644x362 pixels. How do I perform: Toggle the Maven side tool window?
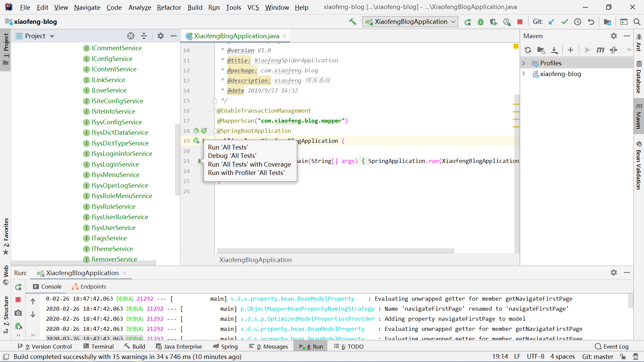pyautogui.click(x=639, y=116)
